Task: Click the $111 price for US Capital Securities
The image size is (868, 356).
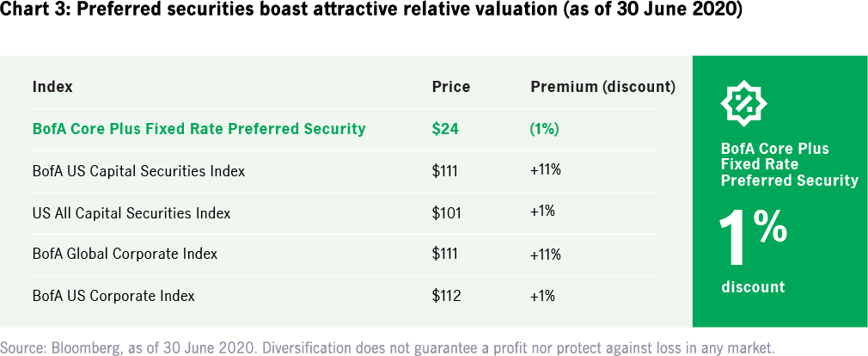Action: [x=446, y=171]
